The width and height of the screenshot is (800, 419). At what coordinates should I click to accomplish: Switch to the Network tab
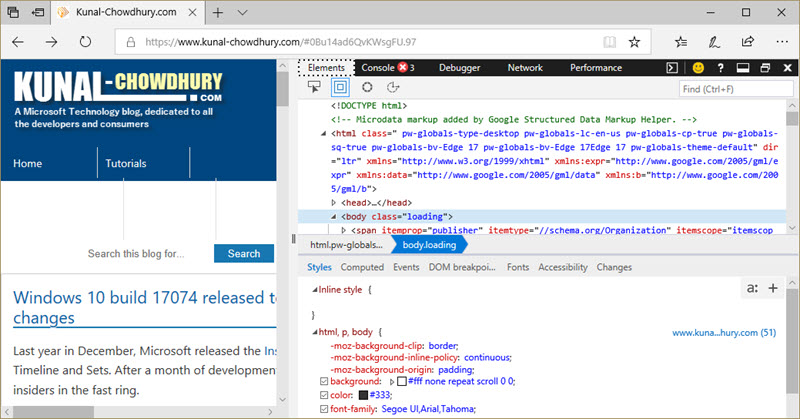525,67
